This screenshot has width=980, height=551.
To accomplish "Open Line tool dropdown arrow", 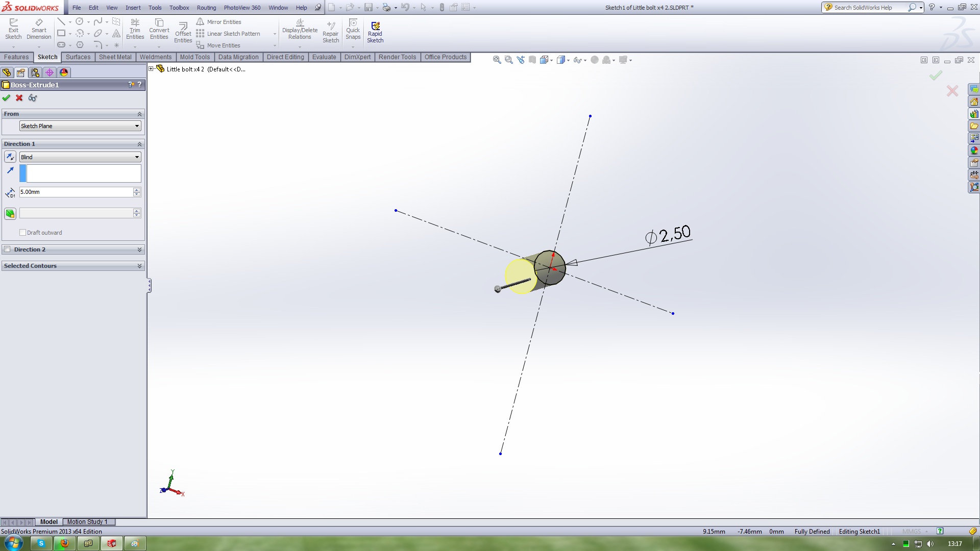I will click(x=70, y=22).
